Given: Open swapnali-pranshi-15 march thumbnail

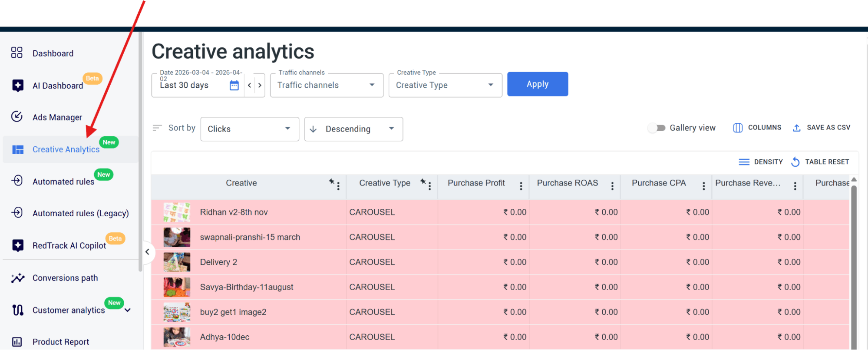Looking at the screenshot, I should point(177,237).
